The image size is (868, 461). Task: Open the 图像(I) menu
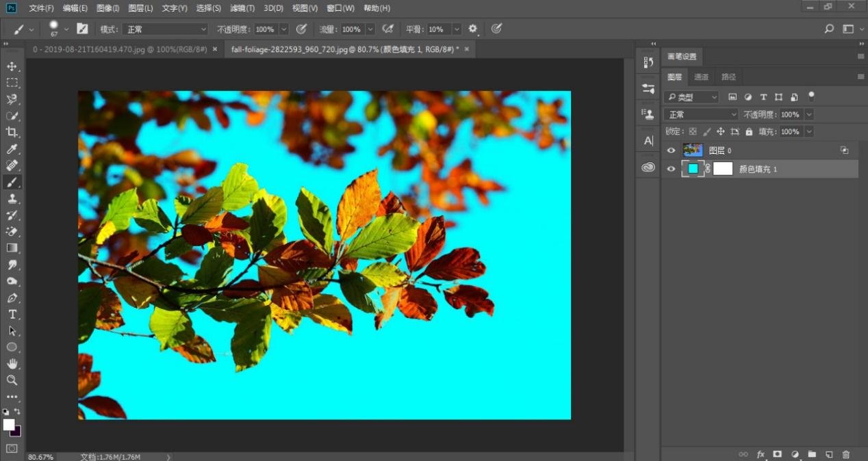(x=107, y=8)
